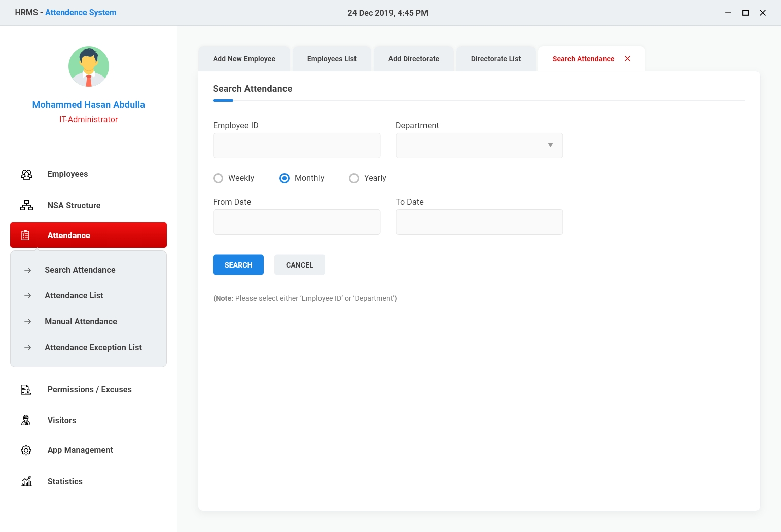Viewport: 781px width, 532px height.
Task: Open Attendance List submenu item
Action: point(74,295)
